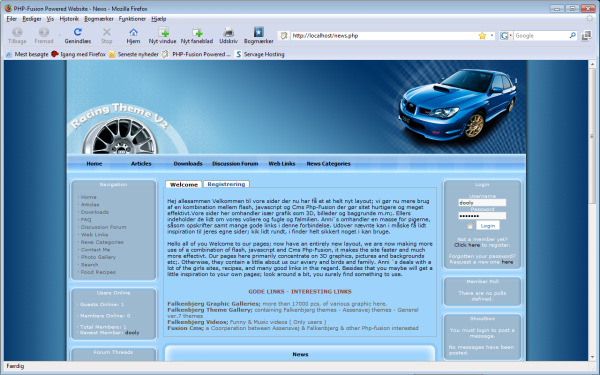Switch to the Welcome tab
The height and width of the screenshot is (375, 600).
click(x=184, y=184)
